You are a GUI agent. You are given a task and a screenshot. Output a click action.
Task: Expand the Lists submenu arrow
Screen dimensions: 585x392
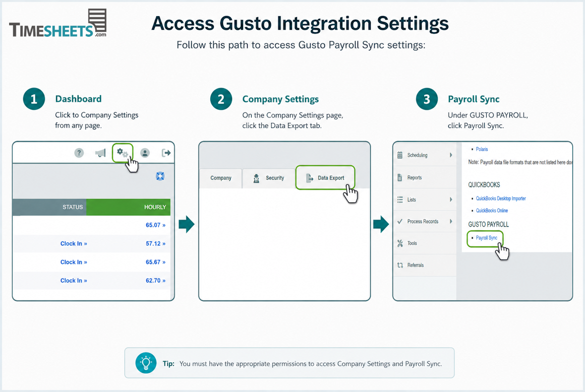[x=451, y=200]
